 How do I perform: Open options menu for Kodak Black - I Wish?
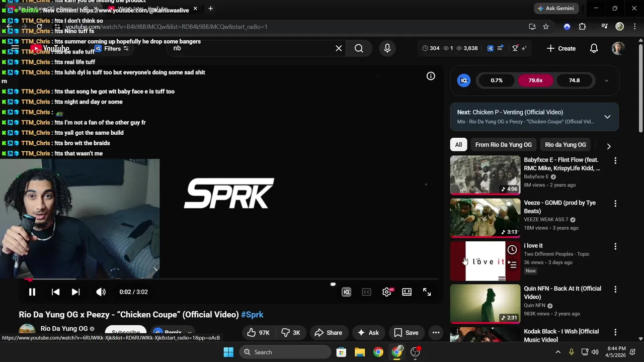click(x=615, y=332)
